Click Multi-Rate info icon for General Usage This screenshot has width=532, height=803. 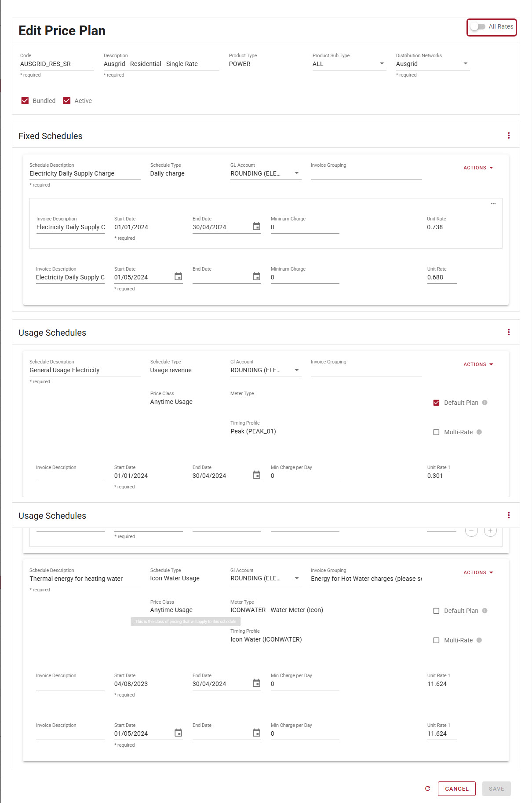pyautogui.click(x=479, y=432)
